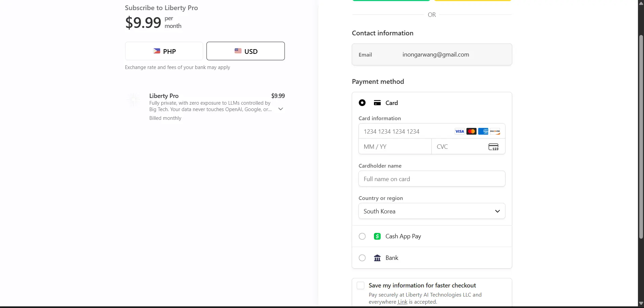Screen dimensions: 644x308
Task: Click the Visa logo icon
Action: (x=459, y=131)
